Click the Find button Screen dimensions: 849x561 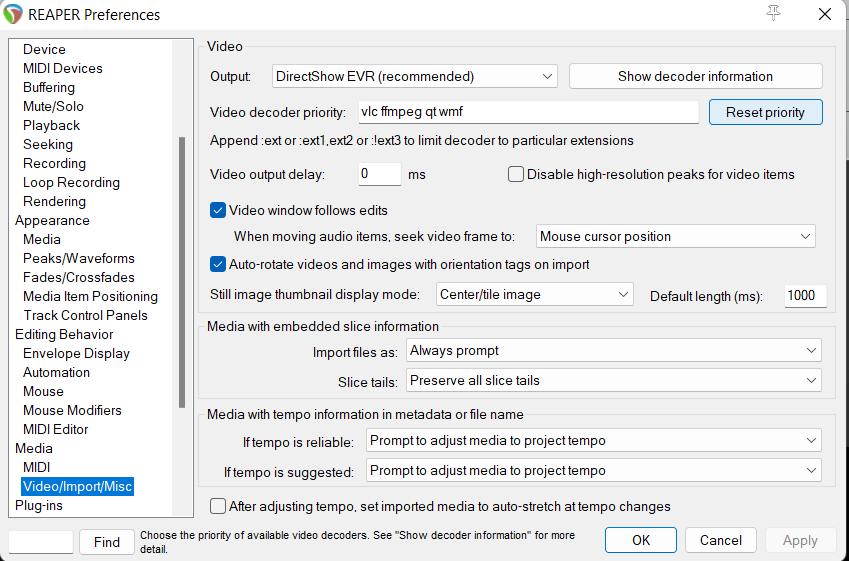(107, 542)
